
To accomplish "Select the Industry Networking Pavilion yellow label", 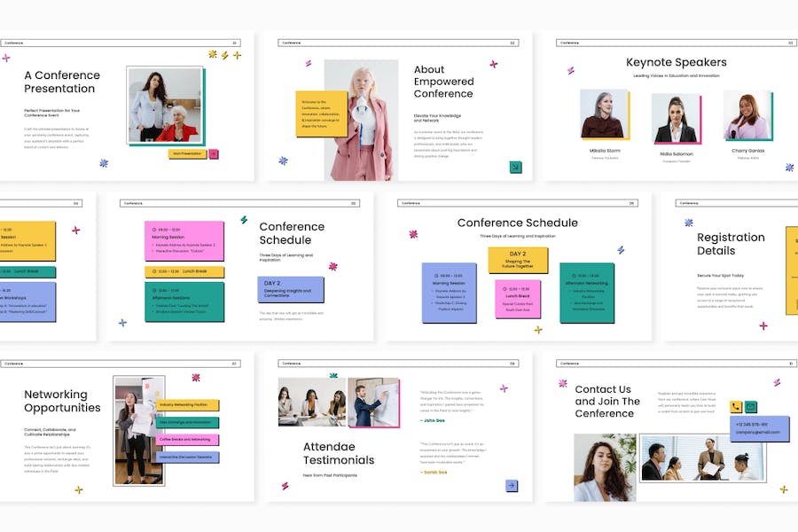I will coord(187,404).
